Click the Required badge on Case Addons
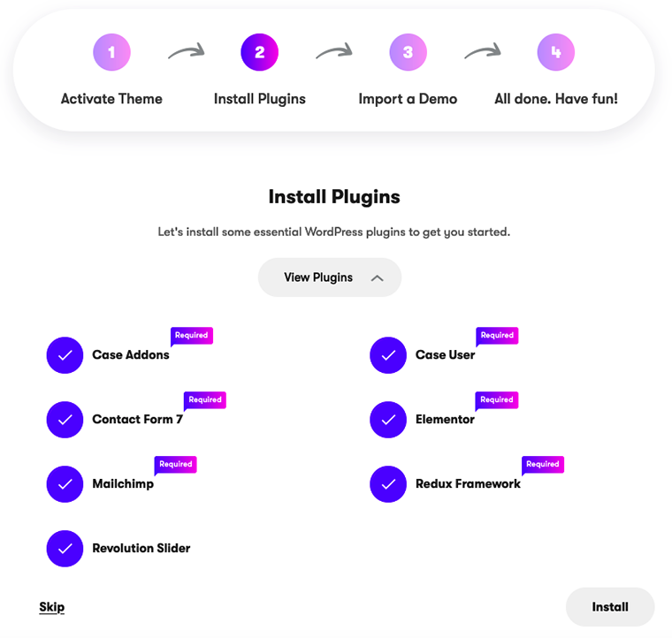Image resolution: width=672 pixels, height=638 pixels. coord(192,335)
